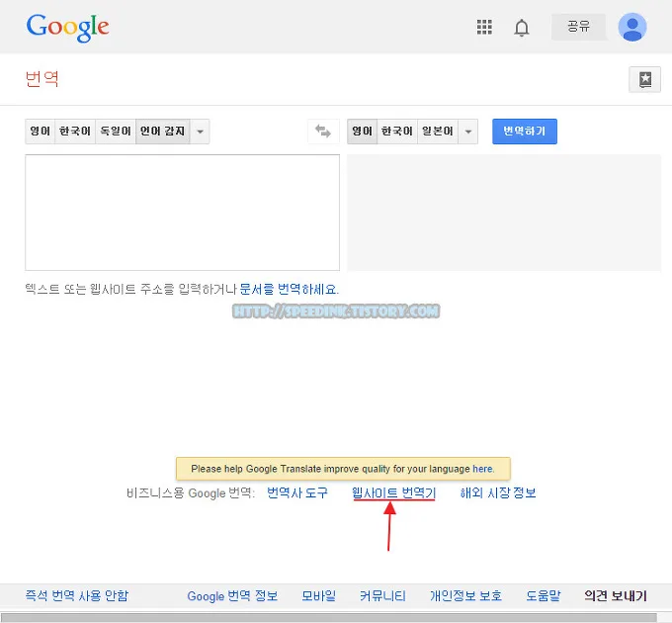Select target language 일본어
This screenshot has width=672, height=623.
coord(438,132)
